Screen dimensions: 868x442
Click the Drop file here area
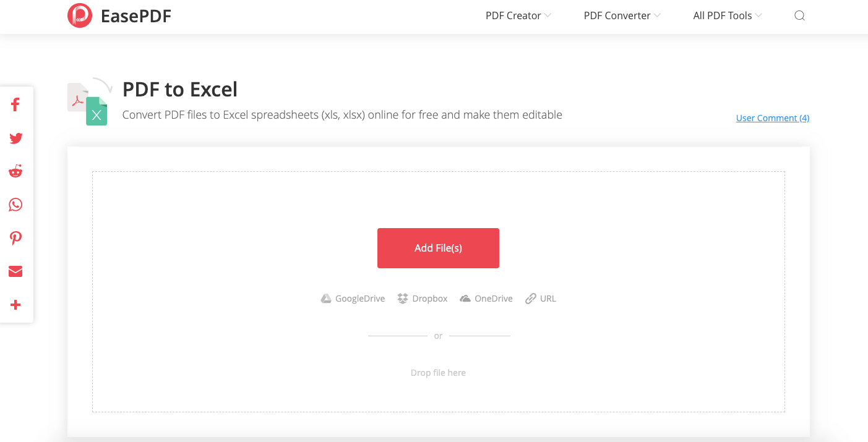[x=438, y=373]
